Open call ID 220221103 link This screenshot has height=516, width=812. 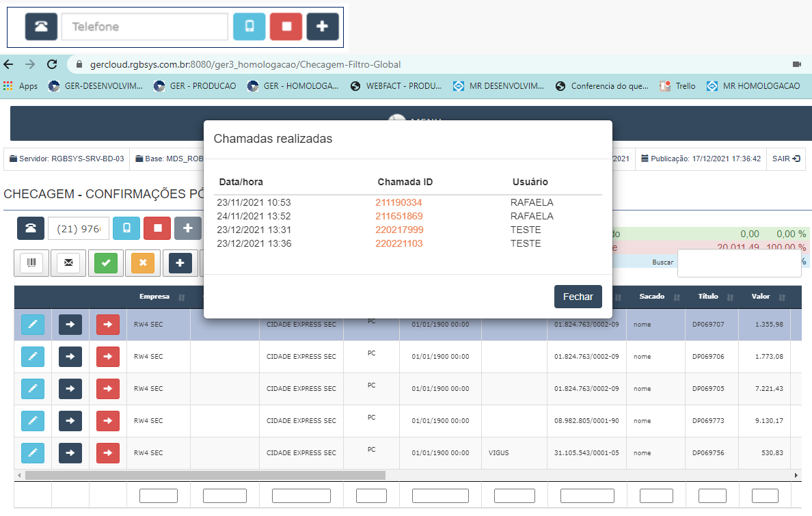[x=398, y=243]
